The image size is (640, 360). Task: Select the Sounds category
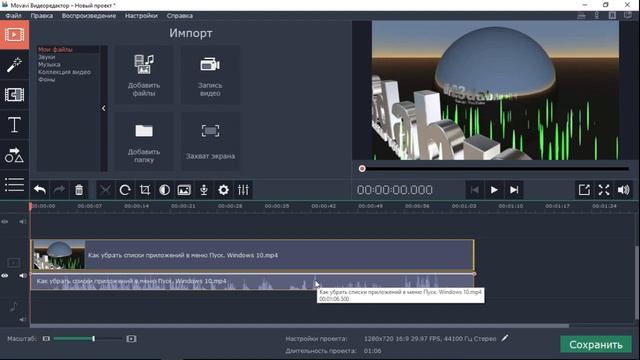(47, 57)
